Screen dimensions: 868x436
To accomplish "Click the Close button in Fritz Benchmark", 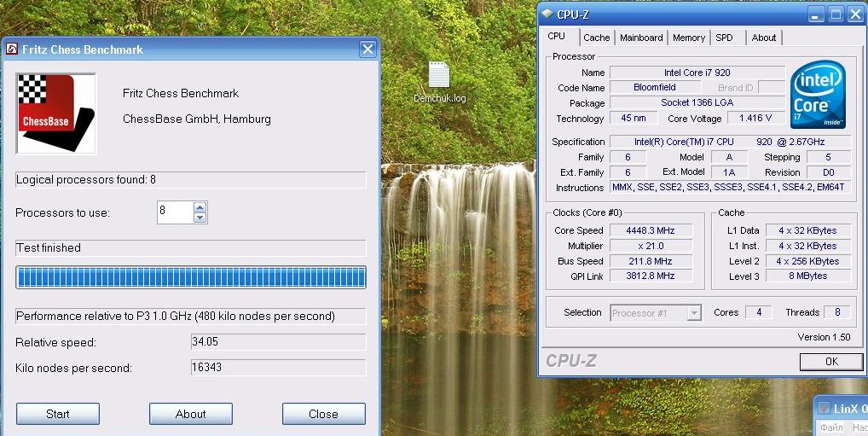I will point(323,414).
